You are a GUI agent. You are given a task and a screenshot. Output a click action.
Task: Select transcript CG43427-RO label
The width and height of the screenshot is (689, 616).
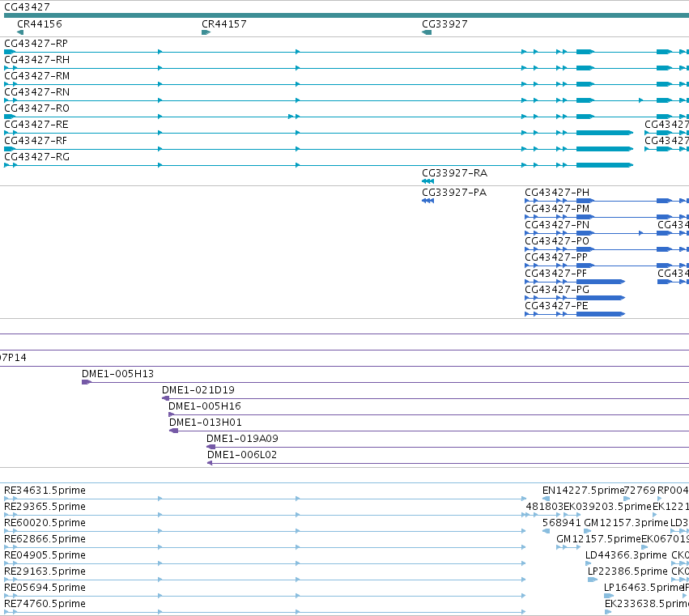click(x=37, y=108)
